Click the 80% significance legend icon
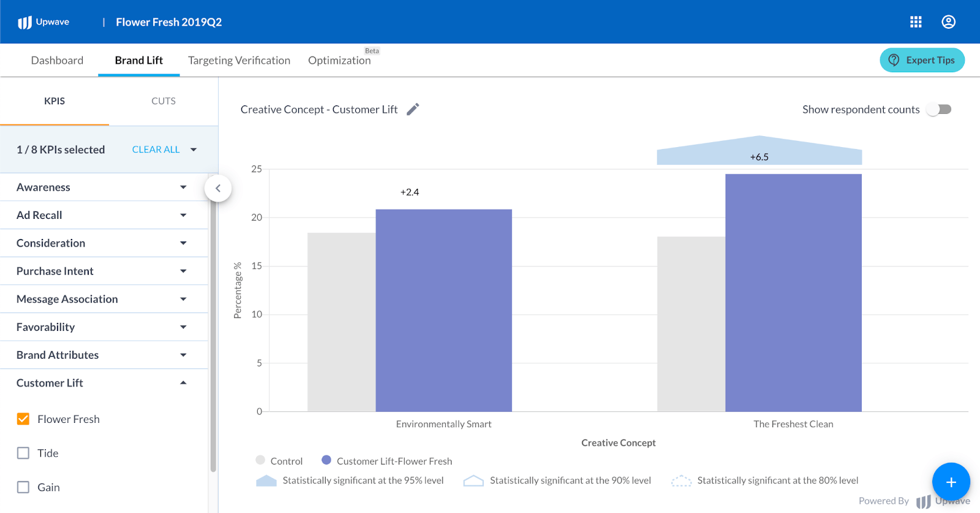This screenshot has height=513, width=980. pyautogui.click(x=681, y=481)
